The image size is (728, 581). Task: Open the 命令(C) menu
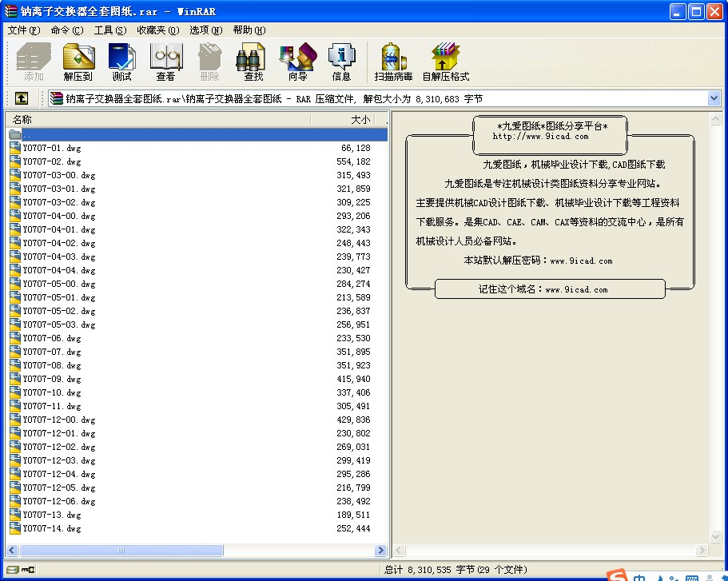67,30
